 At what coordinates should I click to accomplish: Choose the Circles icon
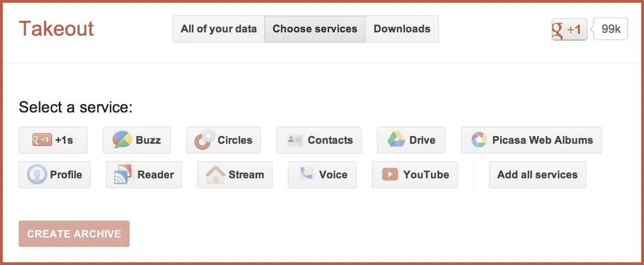204,139
